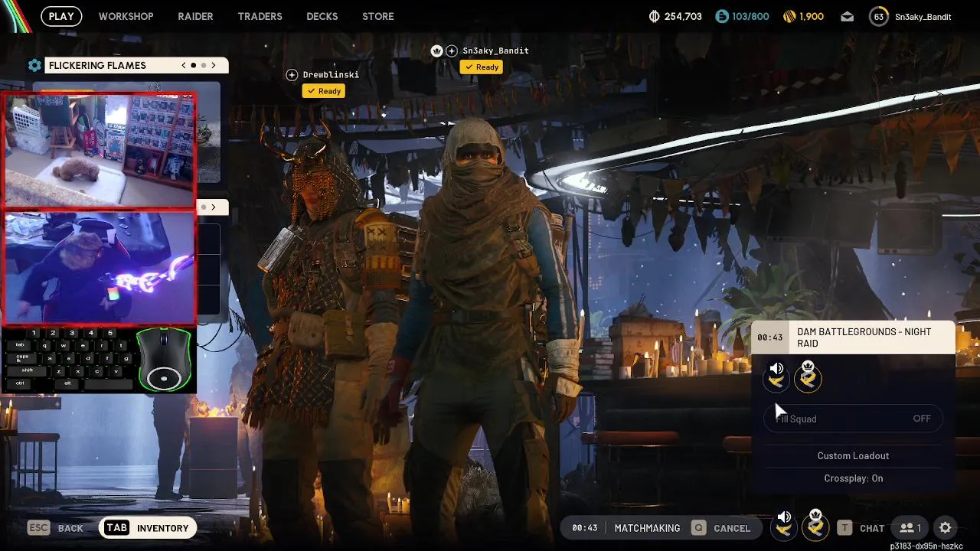Open the STORE tab
The image size is (980, 551).
click(378, 16)
